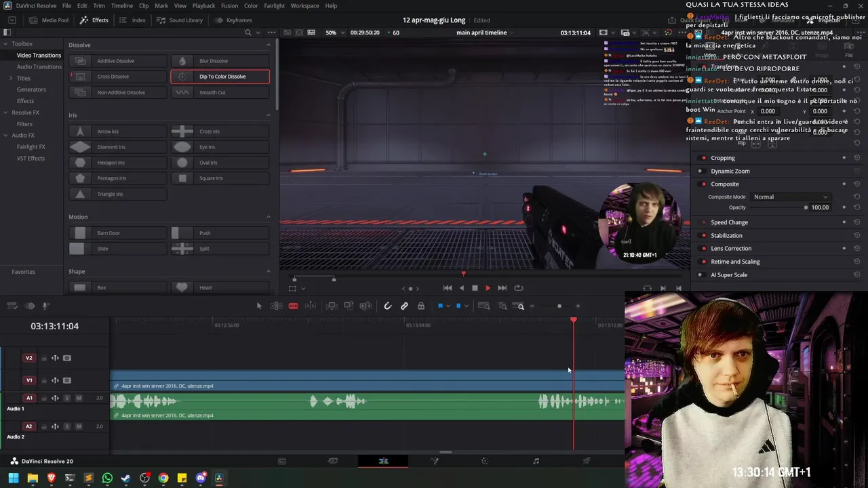Viewport: 868px width, 488px height.
Task: Select Video Transitions in the toolbox
Action: [x=39, y=55]
